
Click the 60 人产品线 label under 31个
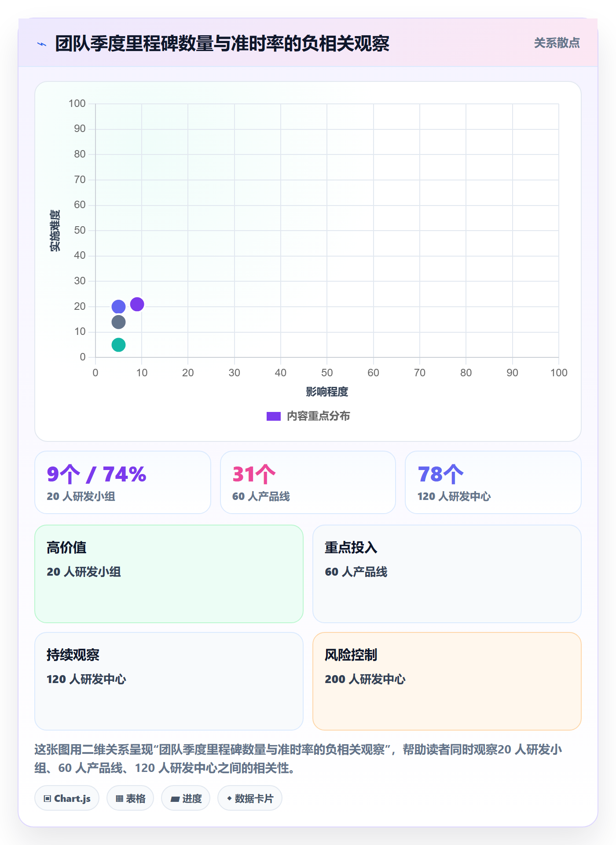pos(261,496)
